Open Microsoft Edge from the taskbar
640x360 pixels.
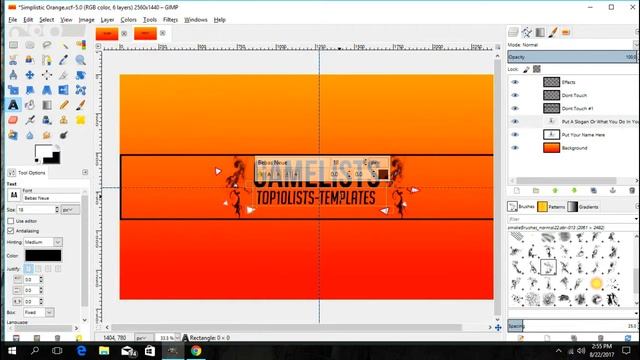(x=81, y=351)
